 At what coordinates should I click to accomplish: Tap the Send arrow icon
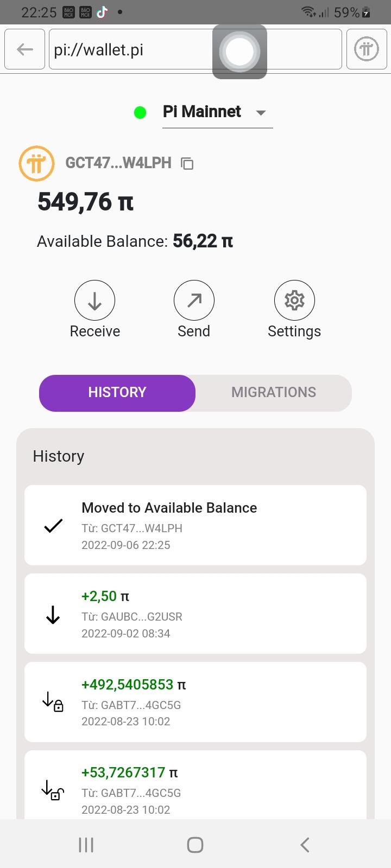(x=194, y=301)
